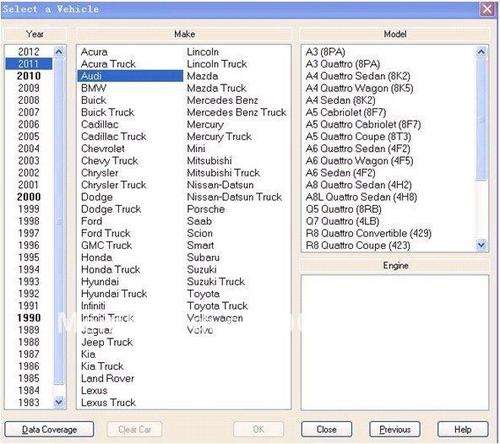
Task: Choose Ford make
Action: click(92, 221)
